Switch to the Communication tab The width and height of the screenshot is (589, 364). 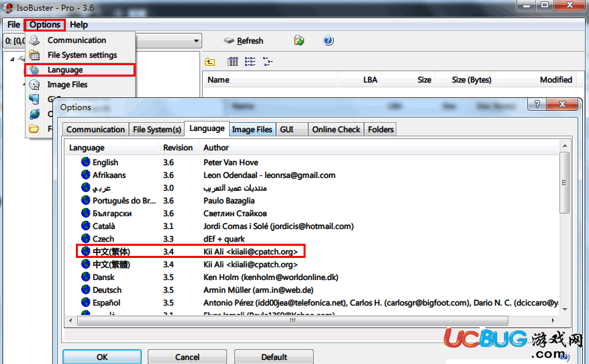[x=95, y=130]
